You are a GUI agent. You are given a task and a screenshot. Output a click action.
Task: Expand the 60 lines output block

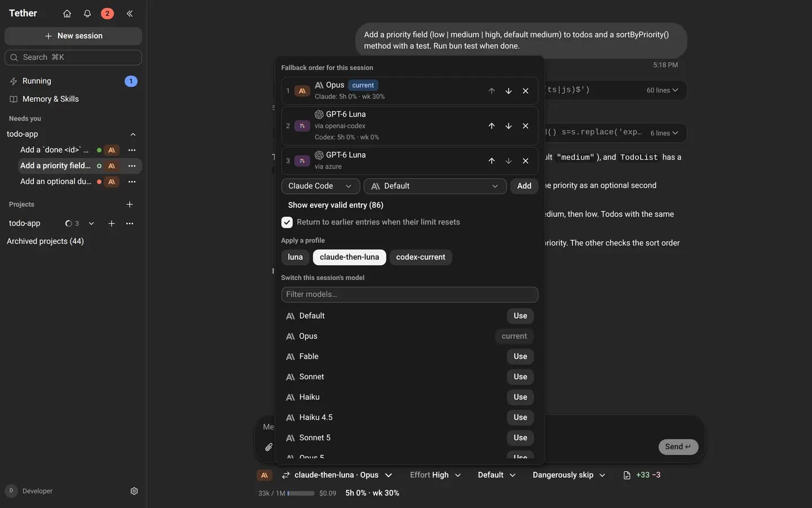coord(663,90)
